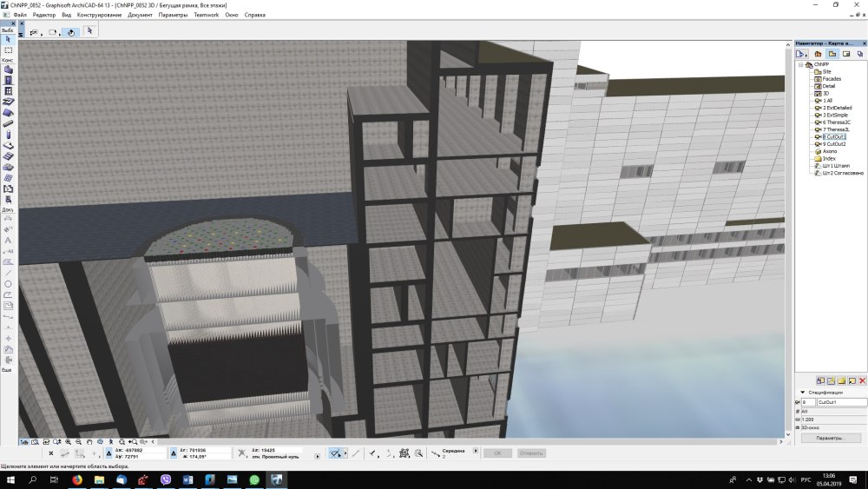Collapse the Спецификации section triangle
The width and height of the screenshot is (868, 489).
803,393
